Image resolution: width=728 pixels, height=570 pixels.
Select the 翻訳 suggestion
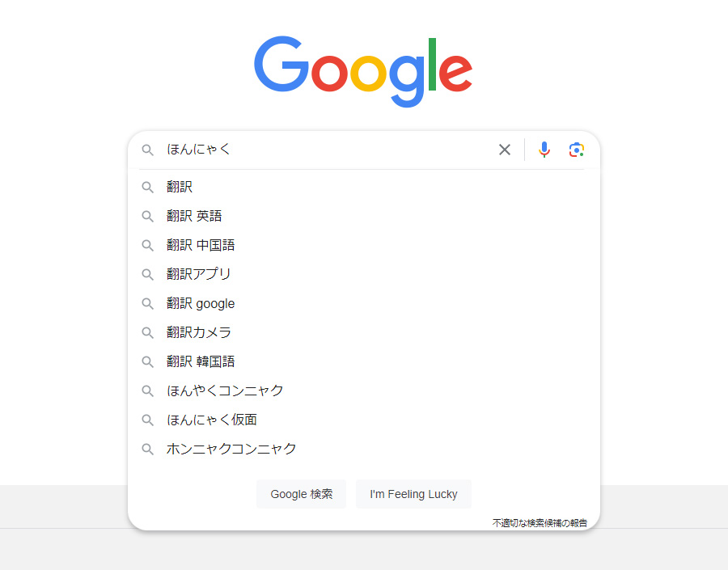coord(180,187)
